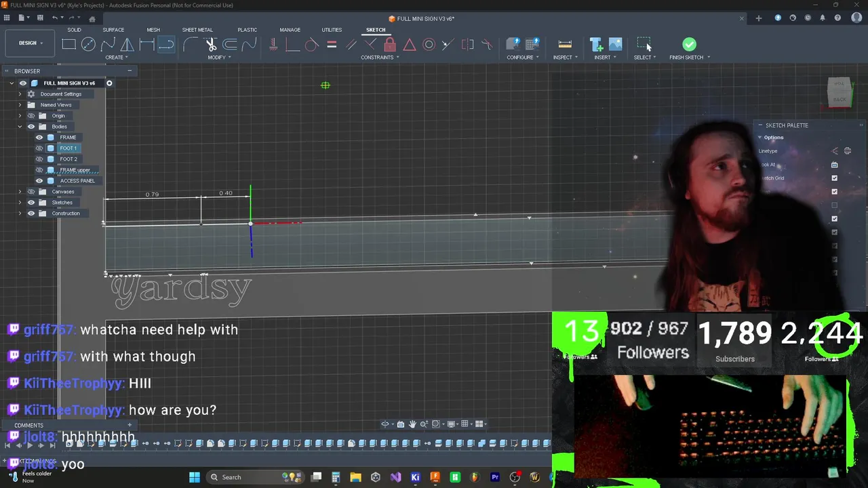
Task: Toggle visibility of Sketches folder
Action: coord(31,203)
